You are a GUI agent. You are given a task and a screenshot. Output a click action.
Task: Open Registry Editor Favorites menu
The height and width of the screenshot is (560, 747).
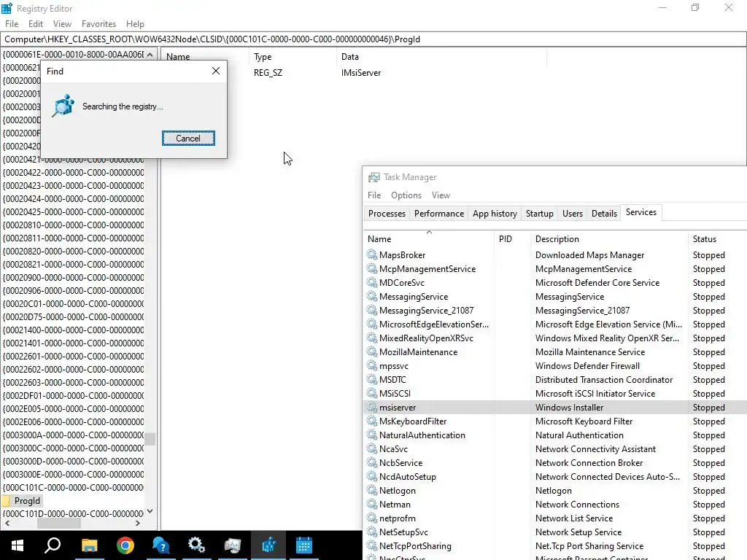click(98, 24)
